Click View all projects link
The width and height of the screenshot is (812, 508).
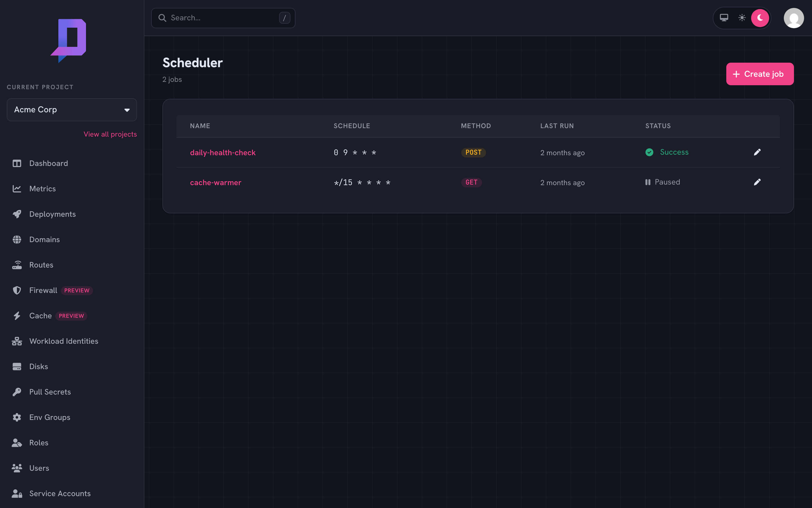(x=110, y=134)
